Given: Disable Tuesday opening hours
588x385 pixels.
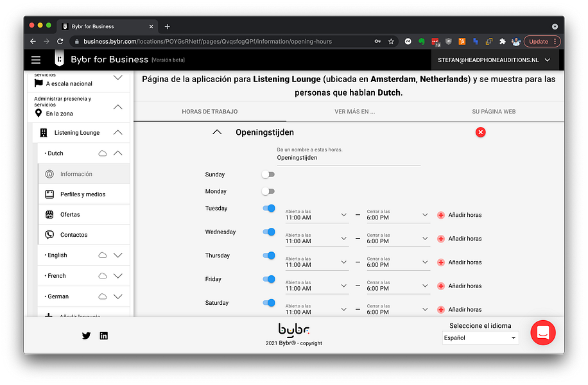Looking at the screenshot, I should point(269,208).
